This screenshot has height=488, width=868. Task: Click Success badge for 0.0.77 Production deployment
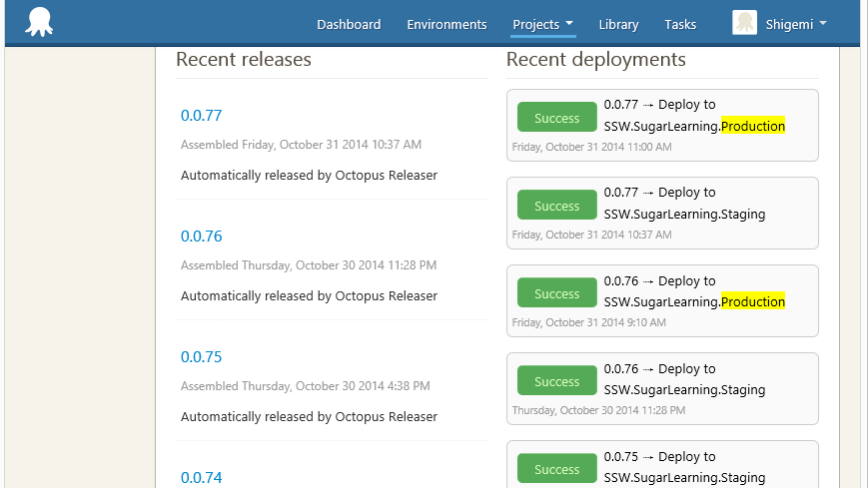557,118
